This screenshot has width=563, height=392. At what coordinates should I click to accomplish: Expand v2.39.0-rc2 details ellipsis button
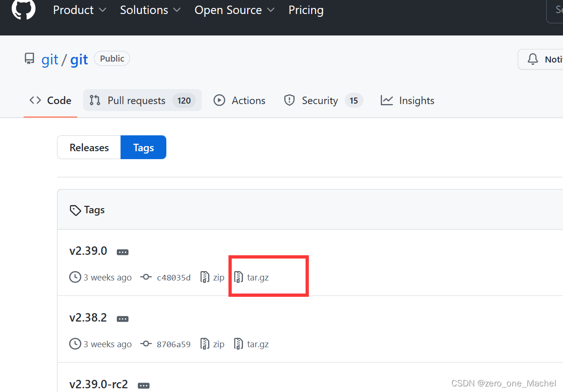point(144,386)
